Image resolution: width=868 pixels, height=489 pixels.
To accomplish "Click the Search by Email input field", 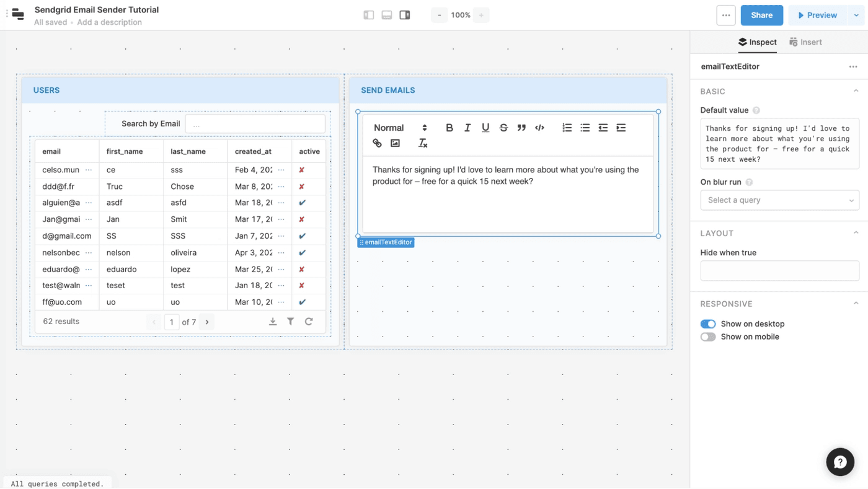I will 255,124.
